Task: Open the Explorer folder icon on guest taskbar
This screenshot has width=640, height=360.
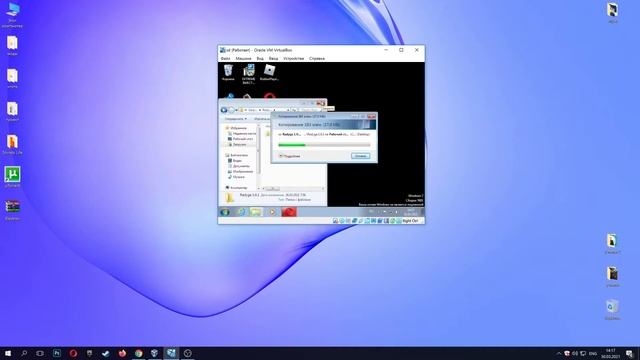Action: (x=256, y=212)
